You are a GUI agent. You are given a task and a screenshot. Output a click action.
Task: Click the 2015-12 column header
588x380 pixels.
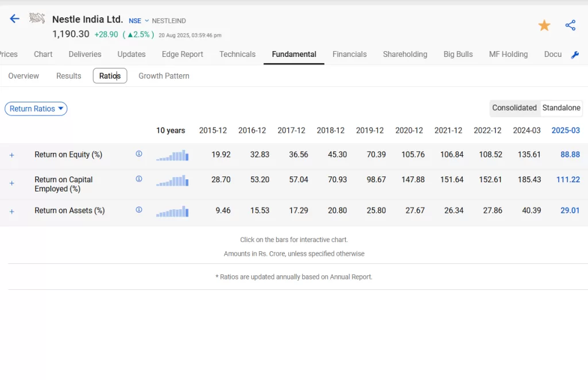click(x=212, y=130)
